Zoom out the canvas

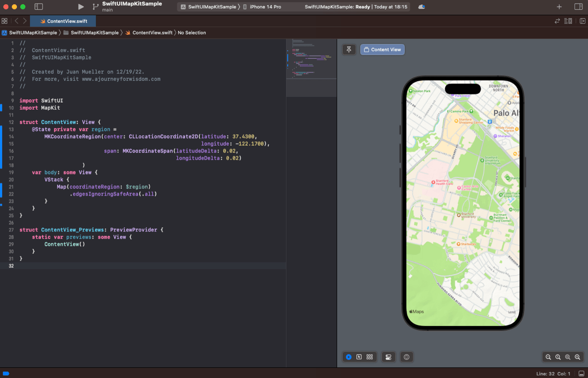[x=548, y=357]
